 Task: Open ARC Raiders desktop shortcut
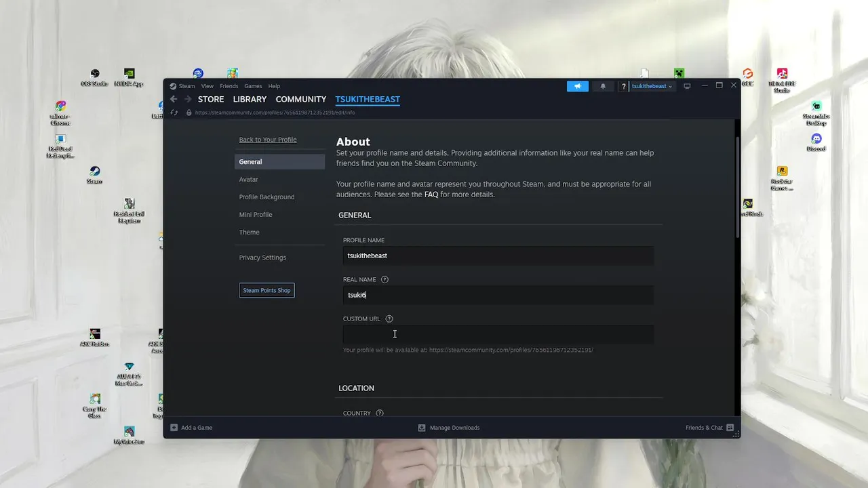point(95,338)
